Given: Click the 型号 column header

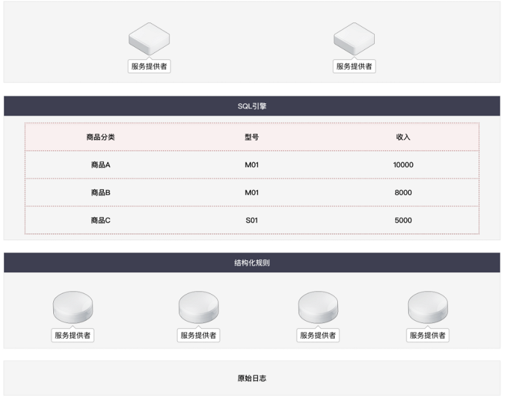Looking at the screenshot, I should 252,137.
